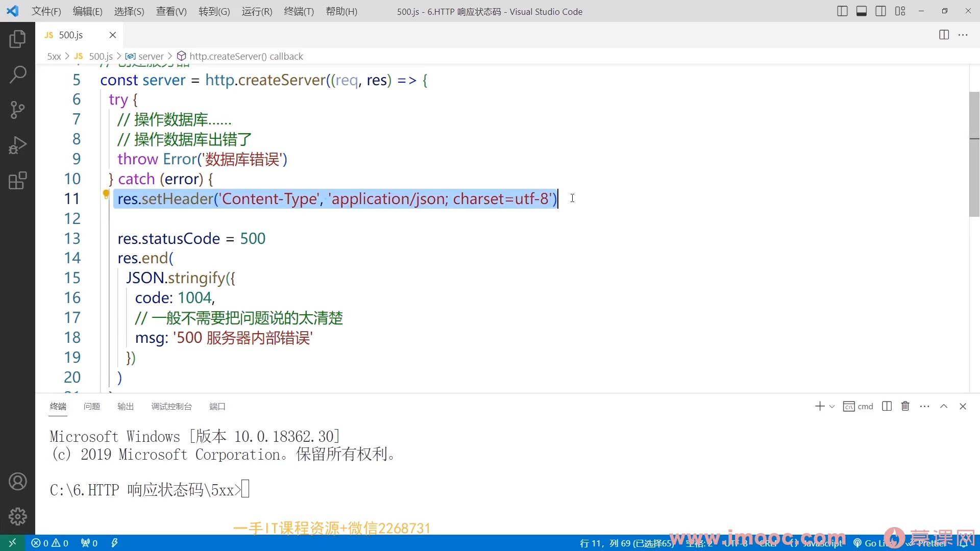Click the JSON.stringify({ line
This screenshot has height=551, width=980.
coord(181,278)
